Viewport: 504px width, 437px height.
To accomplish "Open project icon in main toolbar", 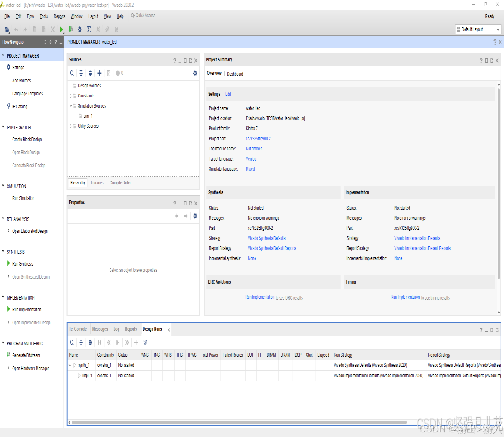I will point(7,29).
